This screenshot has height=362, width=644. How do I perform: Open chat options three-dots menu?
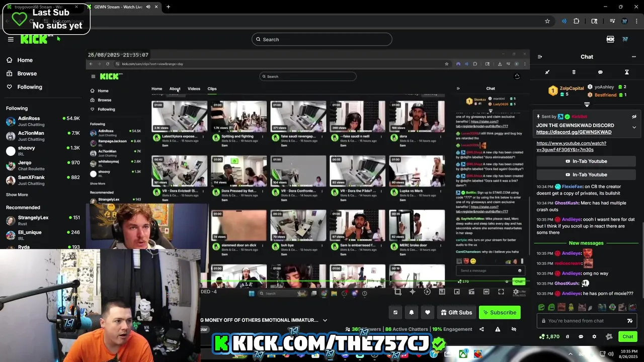pos(635,57)
